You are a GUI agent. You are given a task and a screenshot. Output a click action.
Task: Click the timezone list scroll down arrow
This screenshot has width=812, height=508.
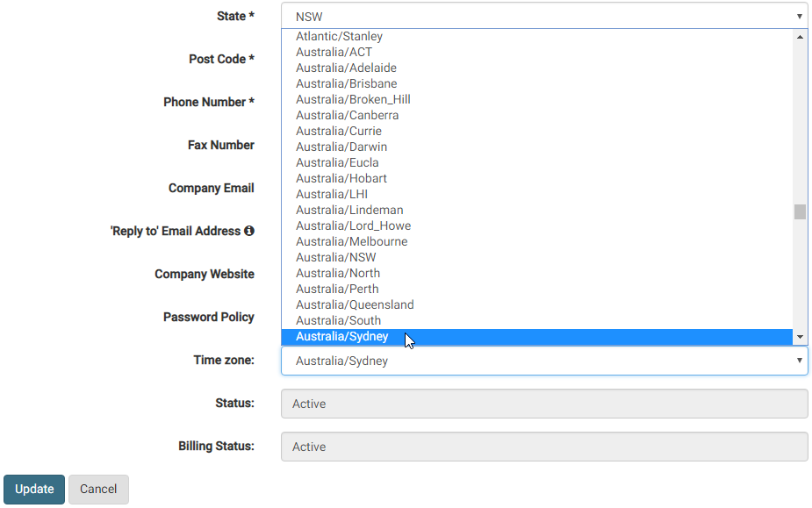click(800, 337)
